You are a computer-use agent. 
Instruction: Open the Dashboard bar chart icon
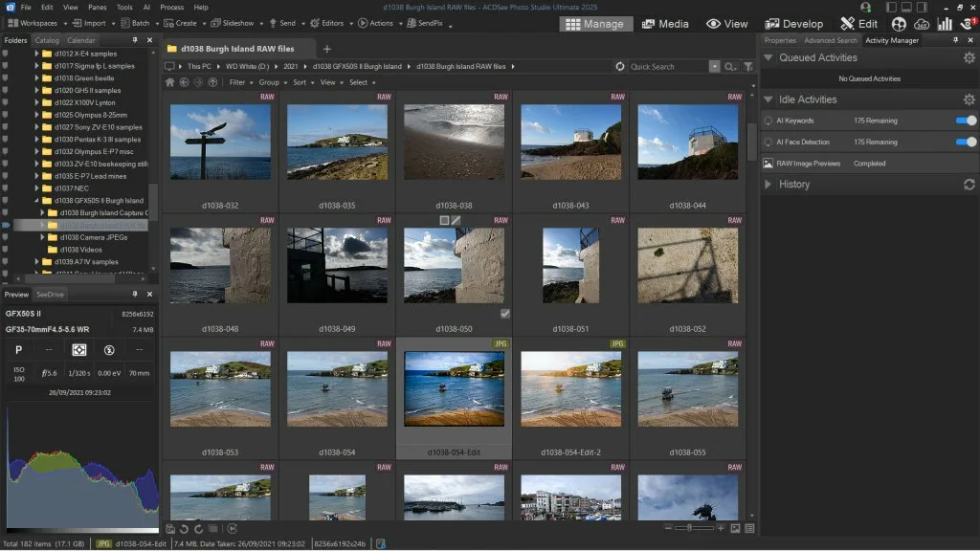coord(945,24)
